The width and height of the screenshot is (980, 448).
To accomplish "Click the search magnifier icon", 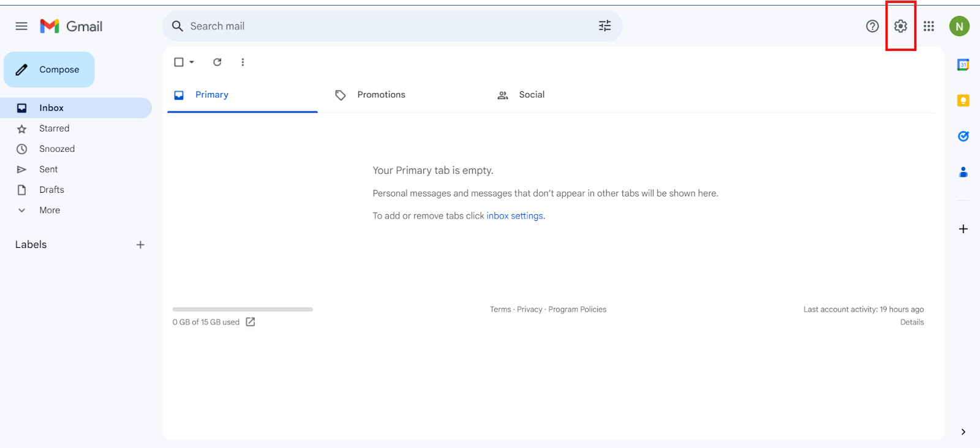I will (178, 26).
